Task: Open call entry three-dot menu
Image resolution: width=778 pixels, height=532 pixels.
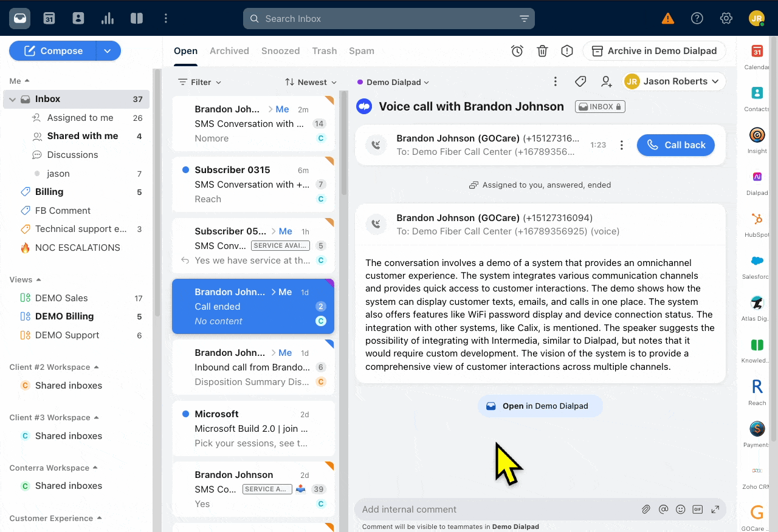Action: pyautogui.click(x=621, y=145)
